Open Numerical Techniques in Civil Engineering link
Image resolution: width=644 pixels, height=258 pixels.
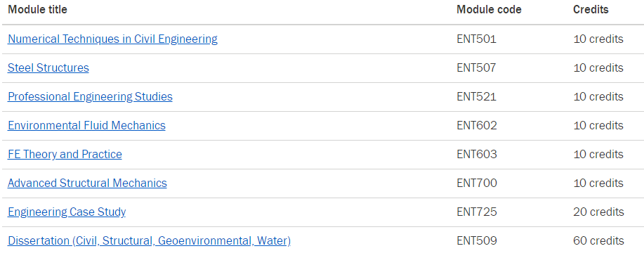tap(112, 39)
